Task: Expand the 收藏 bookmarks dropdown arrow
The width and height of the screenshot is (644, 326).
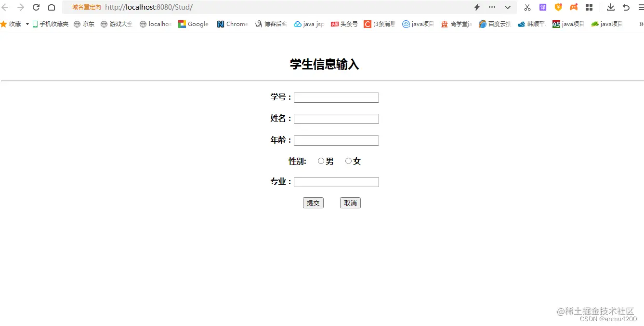Action: coord(27,24)
